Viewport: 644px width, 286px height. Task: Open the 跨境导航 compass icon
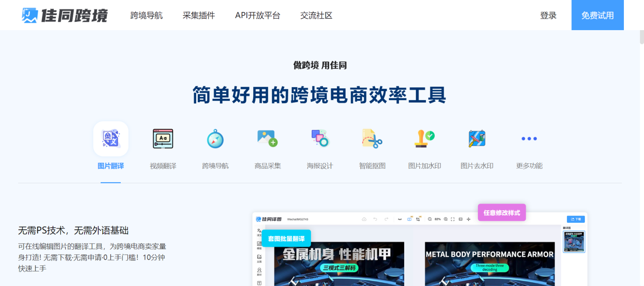point(215,139)
